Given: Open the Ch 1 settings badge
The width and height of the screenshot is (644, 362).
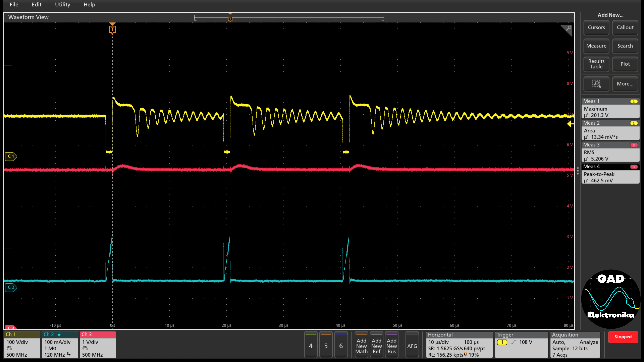Looking at the screenshot, I should [22, 345].
